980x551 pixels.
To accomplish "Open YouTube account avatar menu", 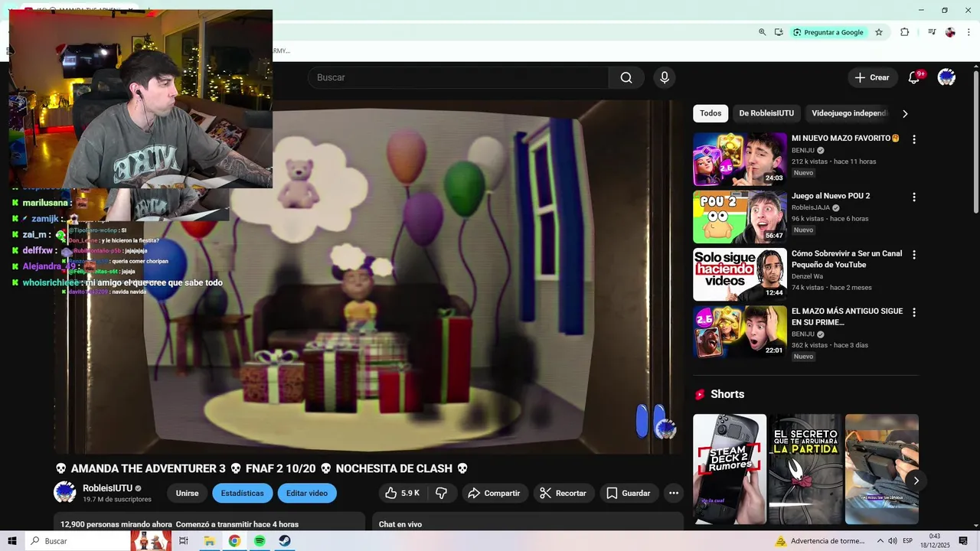I will coord(946,77).
